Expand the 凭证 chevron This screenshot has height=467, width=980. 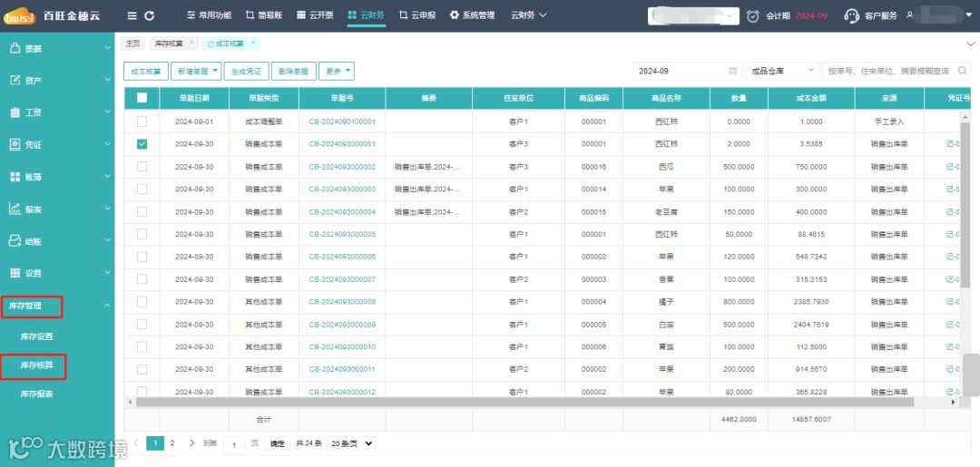click(x=107, y=144)
